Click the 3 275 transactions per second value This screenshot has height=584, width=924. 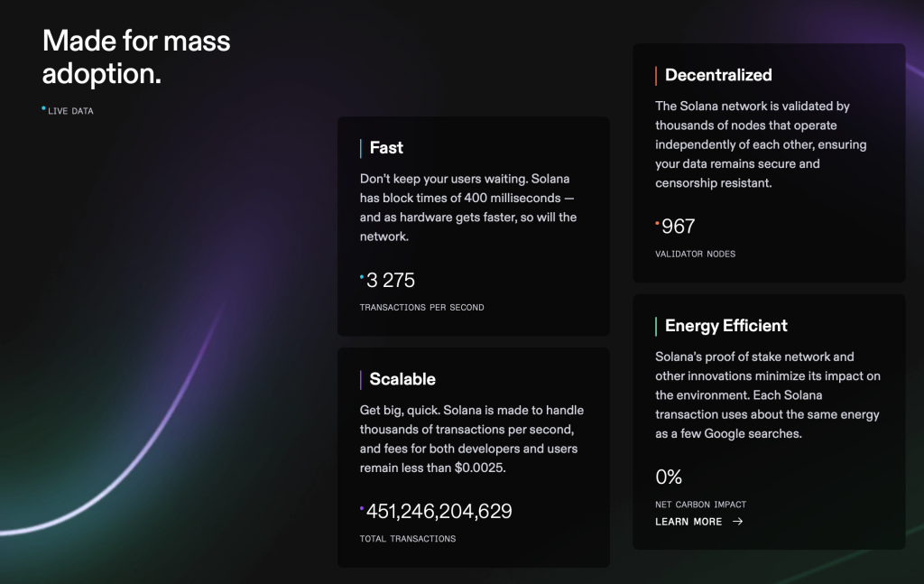(391, 281)
